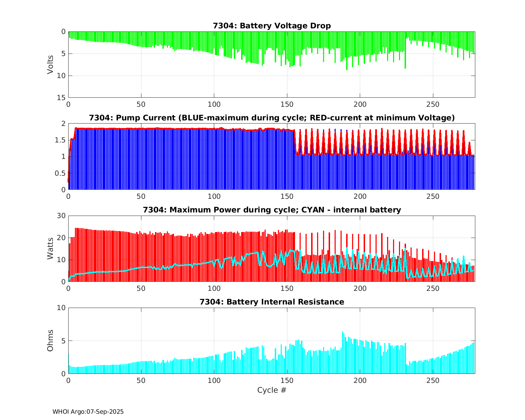
Task: Click the 'Volts' y-axis label
Action: [x=51, y=64]
